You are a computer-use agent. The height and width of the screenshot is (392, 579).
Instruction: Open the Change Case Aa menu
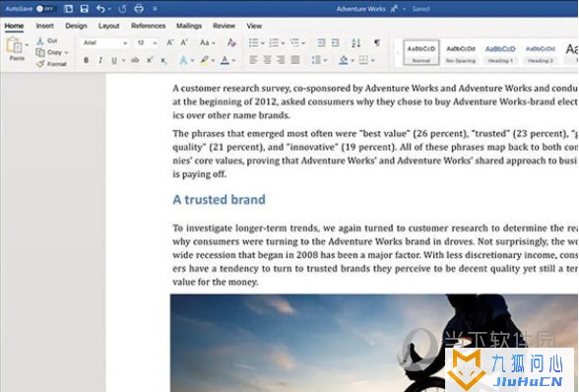pos(207,43)
